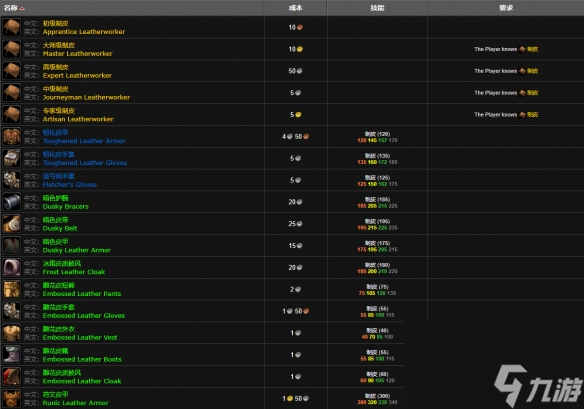Click the Dusky Belt item icon
Image resolution: width=584 pixels, height=409 pixels.
pyautogui.click(x=12, y=224)
